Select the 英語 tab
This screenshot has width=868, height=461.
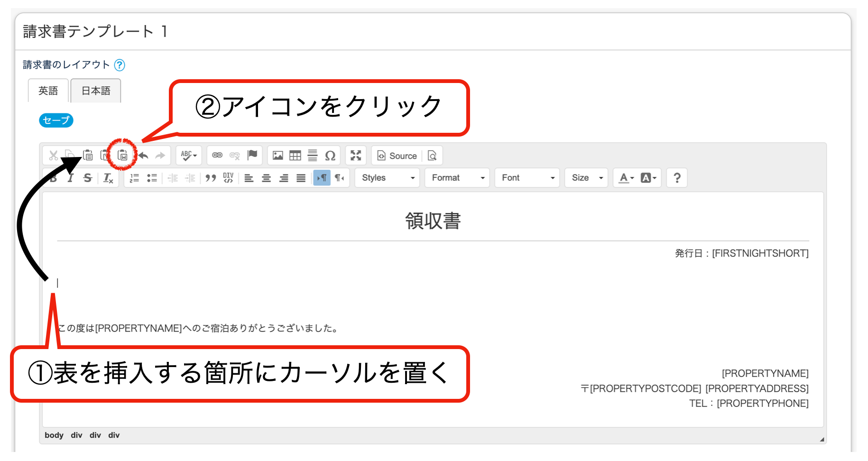[x=48, y=91]
